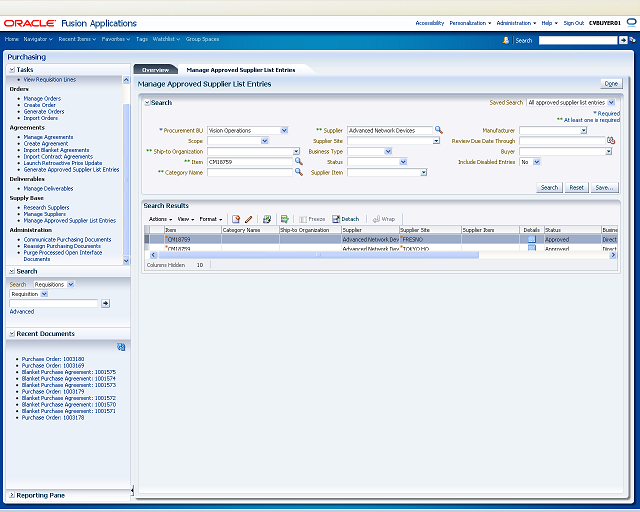The width and height of the screenshot is (640, 512).
Task: Open Manufacturer dropdown
Action: (x=584, y=130)
